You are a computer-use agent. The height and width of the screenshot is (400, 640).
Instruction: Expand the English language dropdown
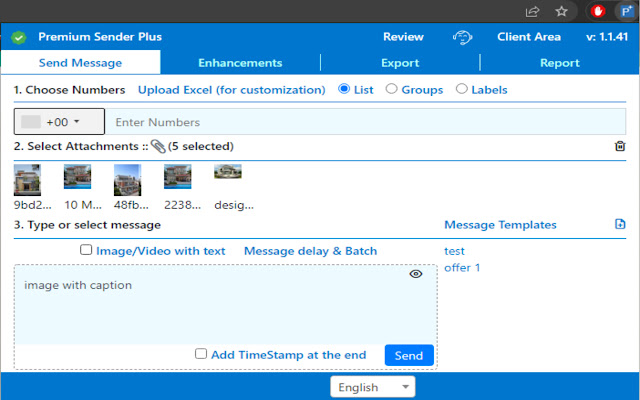click(373, 387)
